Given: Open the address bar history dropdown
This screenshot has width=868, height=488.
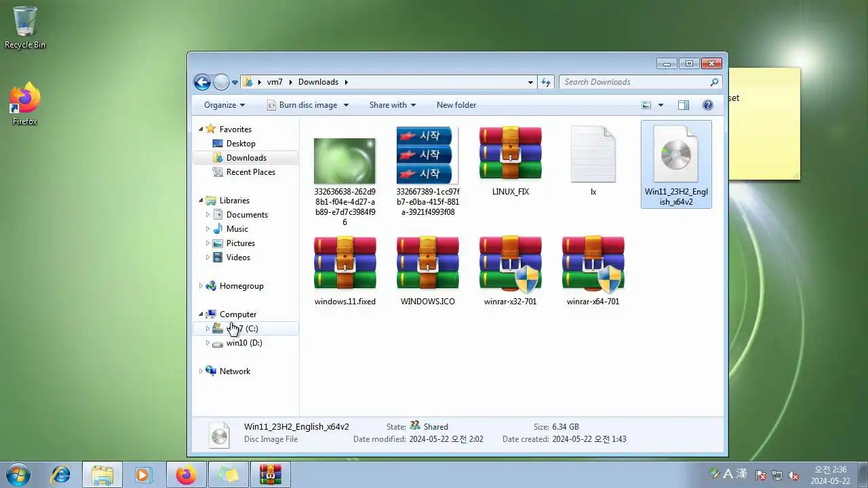Looking at the screenshot, I should coord(530,82).
